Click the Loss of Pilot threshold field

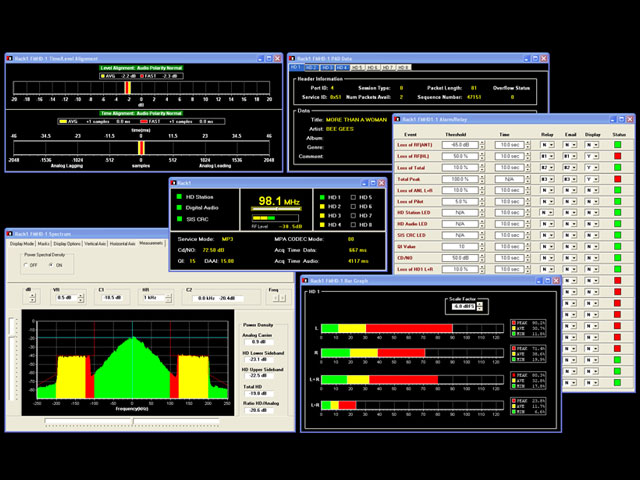[x=460, y=202]
